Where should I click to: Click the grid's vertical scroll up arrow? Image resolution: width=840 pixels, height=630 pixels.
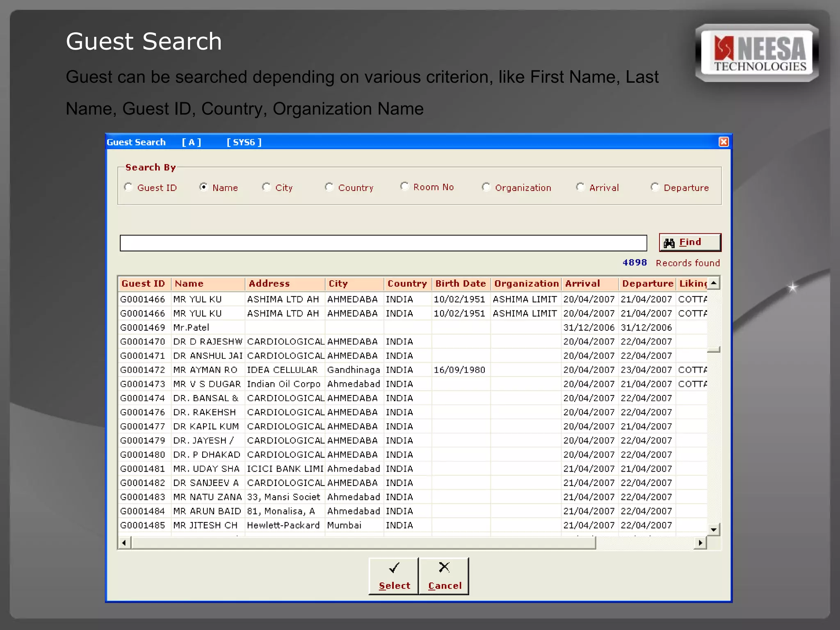click(x=714, y=283)
